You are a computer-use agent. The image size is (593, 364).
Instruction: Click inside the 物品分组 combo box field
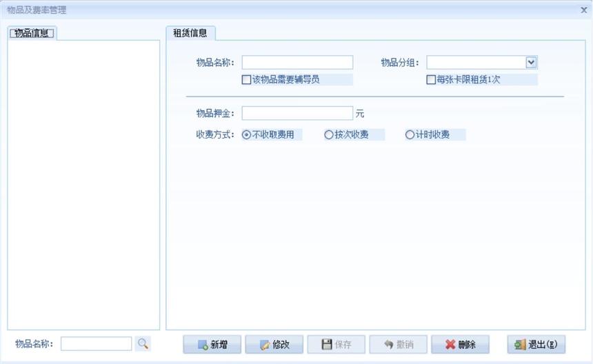pyautogui.click(x=476, y=63)
